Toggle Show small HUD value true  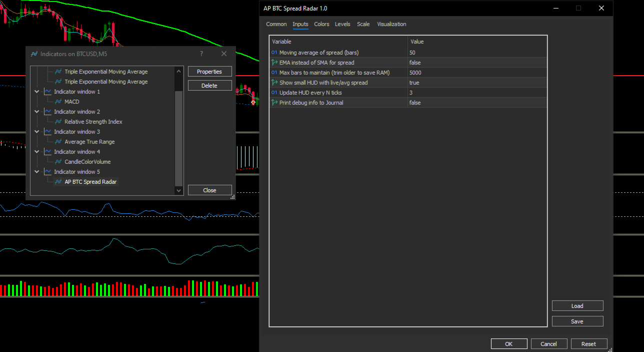coord(476,83)
